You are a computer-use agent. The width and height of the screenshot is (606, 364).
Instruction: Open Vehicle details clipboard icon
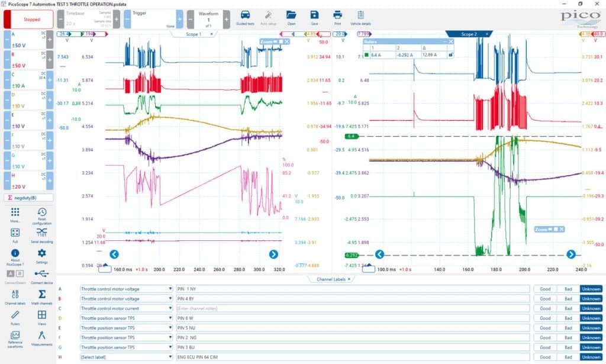pyautogui.click(x=360, y=15)
